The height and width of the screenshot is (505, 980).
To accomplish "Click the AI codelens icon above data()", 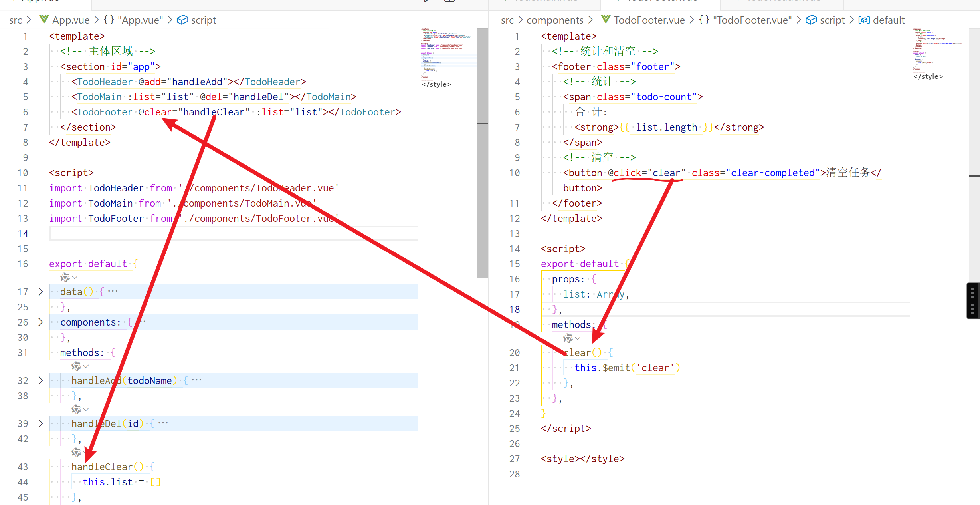I will click(x=65, y=277).
